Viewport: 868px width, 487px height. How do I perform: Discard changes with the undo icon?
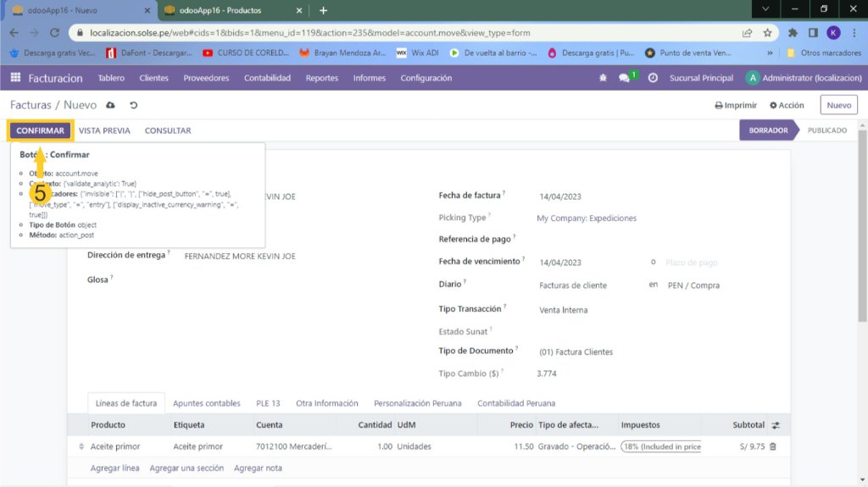133,105
